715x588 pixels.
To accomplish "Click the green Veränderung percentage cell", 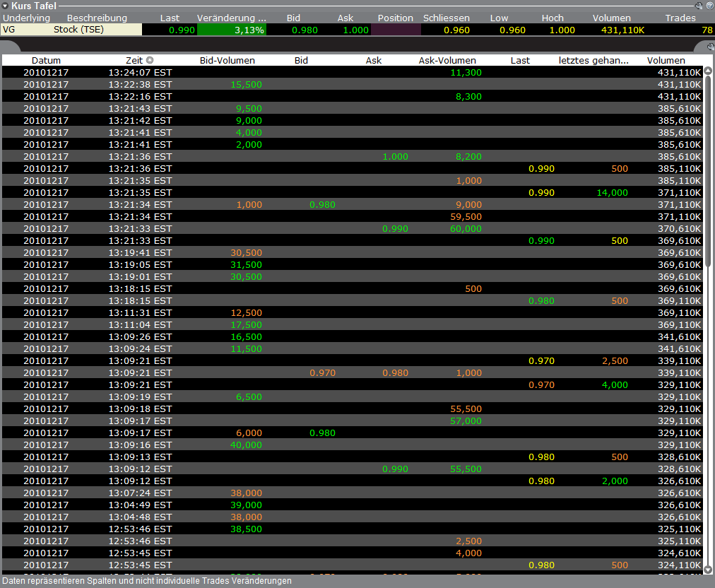I will (233, 30).
